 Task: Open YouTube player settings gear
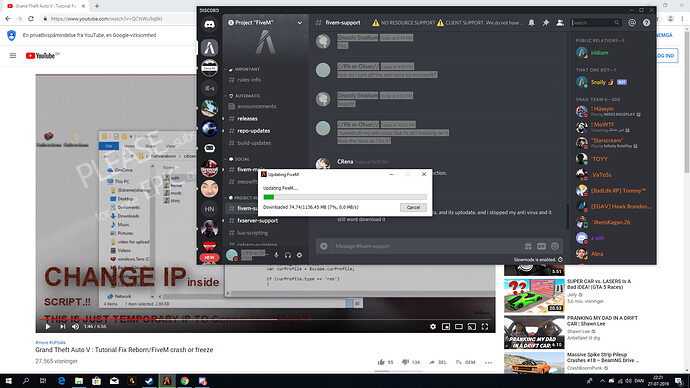tap(433, 326)
